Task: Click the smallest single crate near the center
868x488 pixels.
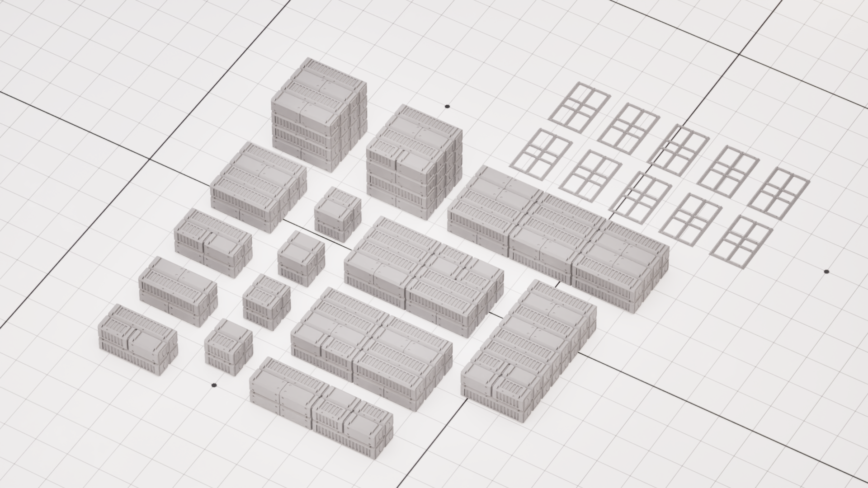Action: coord(337,212)
